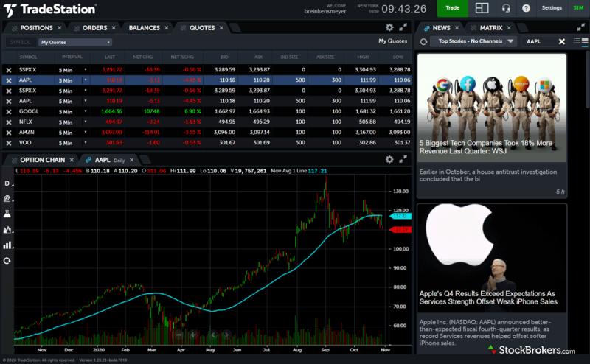
Task: Switch to the BALANCES tab
Action: 144,28
